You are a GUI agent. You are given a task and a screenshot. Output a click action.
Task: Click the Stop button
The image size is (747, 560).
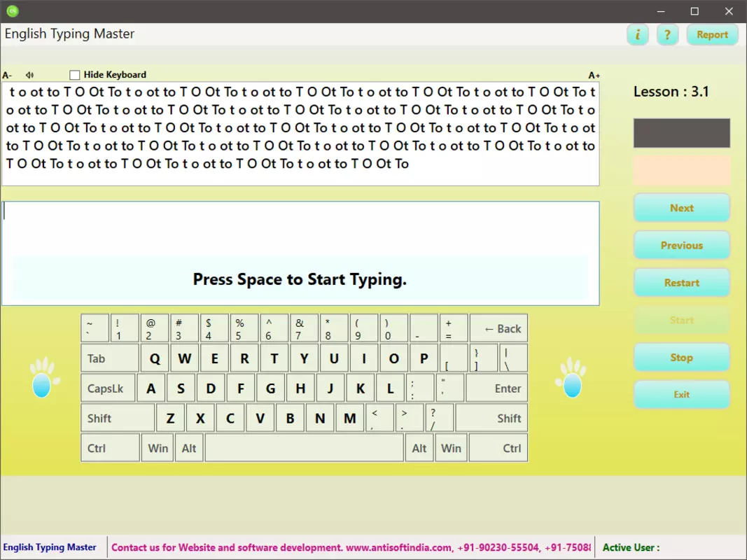681,357
